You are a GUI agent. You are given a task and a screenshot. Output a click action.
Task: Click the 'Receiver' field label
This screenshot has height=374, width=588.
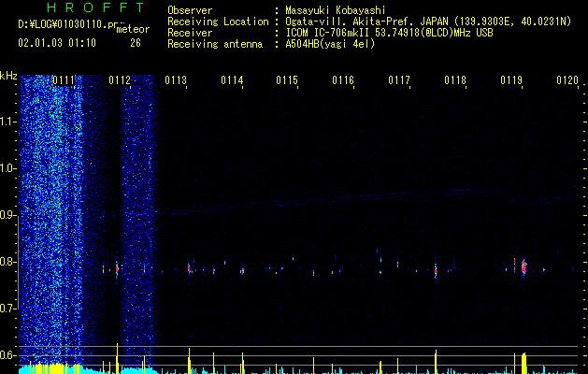coord(190,33)
